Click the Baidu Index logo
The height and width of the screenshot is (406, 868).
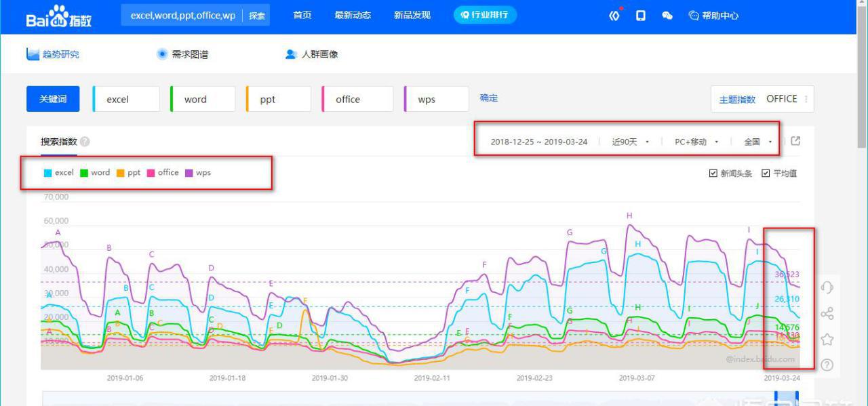click(59, 17)
